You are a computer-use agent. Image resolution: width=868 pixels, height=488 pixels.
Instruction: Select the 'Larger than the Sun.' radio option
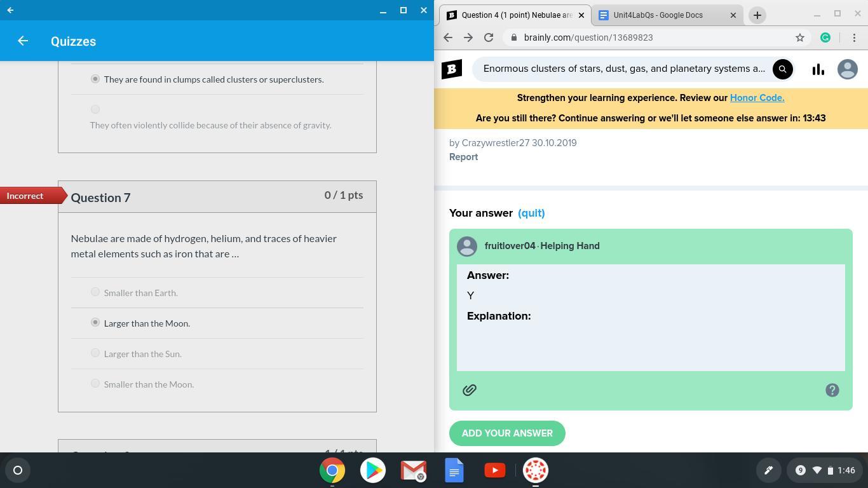[95, 353]
